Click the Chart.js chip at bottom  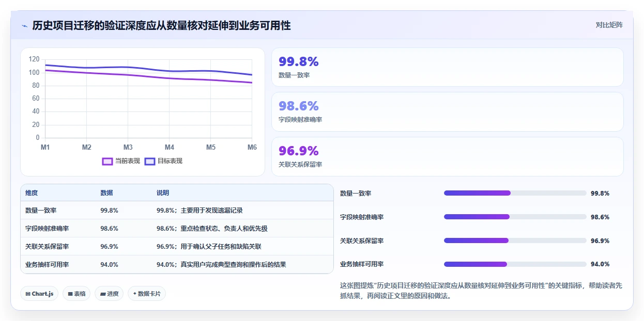[39, 294]
